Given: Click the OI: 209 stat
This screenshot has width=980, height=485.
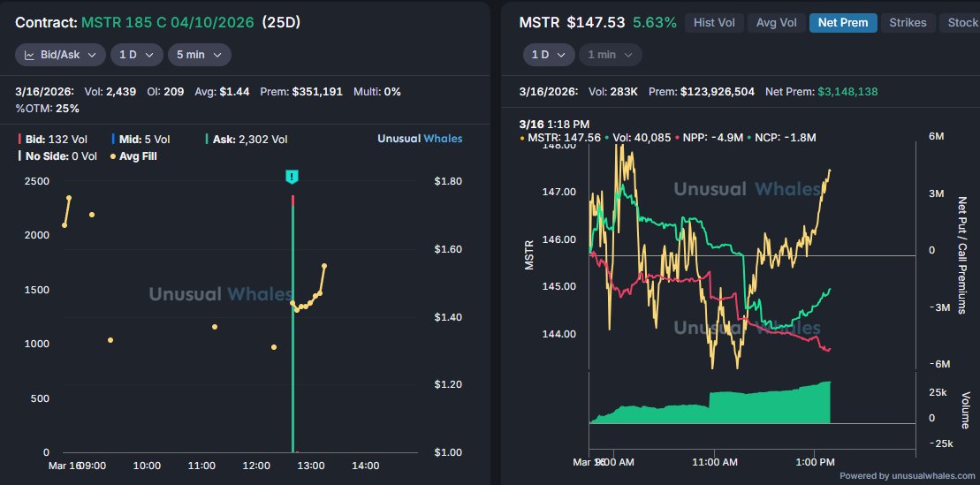Looking at the screenshot, I should coord(165,92).
